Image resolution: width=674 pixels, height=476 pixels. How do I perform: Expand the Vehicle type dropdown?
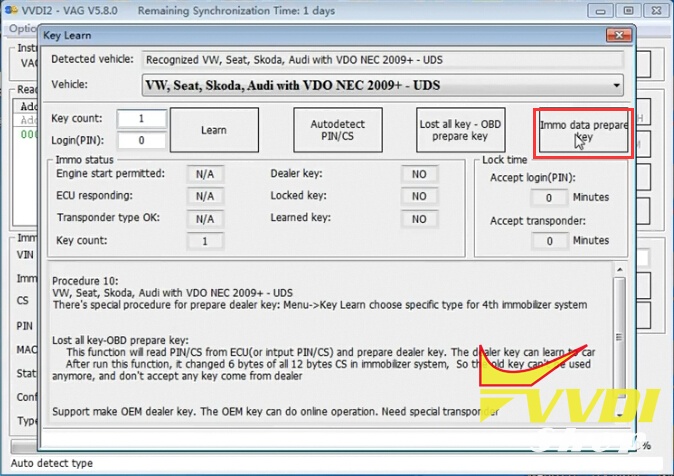616,85
